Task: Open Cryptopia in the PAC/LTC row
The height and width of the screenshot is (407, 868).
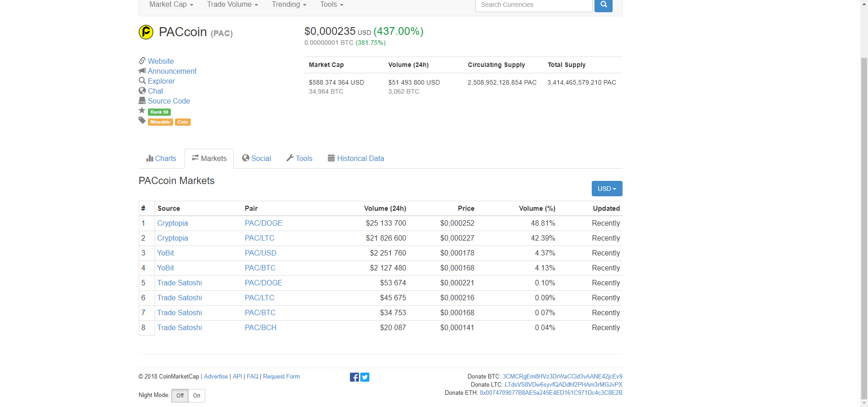Action: (x=172, y=238)
